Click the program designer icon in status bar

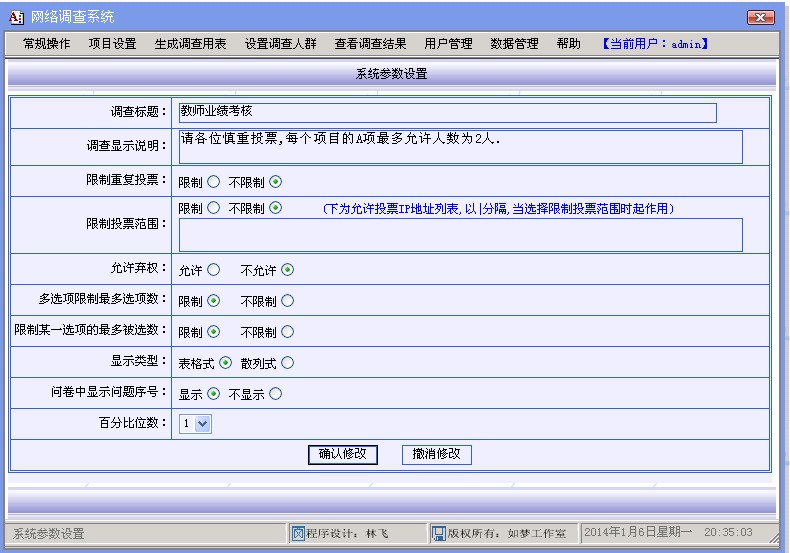coord(297,533)
